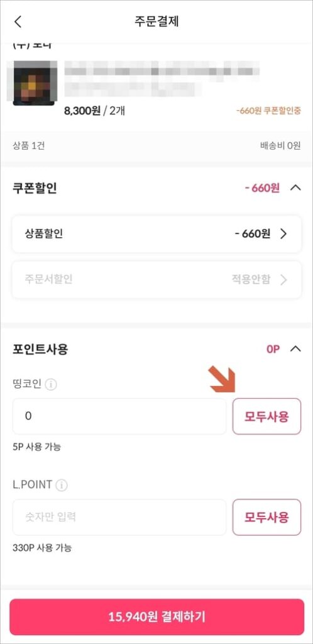
Task: Focus the 띵코인 amount input field
Action: [119, 416]
